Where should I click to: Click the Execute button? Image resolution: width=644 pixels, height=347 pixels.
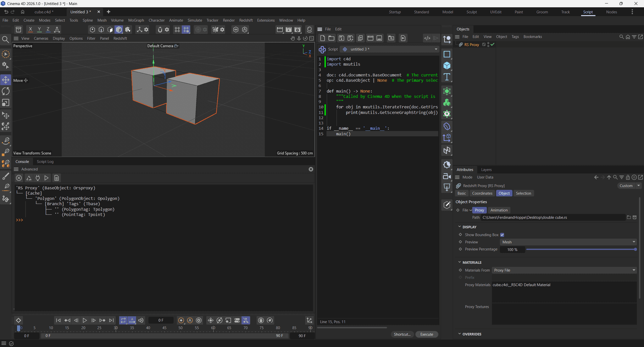click(427, 334)
